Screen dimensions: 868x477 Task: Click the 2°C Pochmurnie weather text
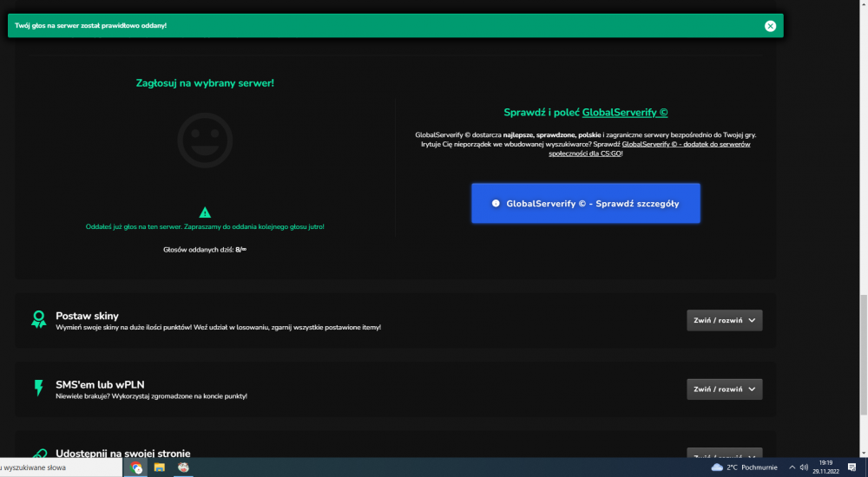pos(752,467)
